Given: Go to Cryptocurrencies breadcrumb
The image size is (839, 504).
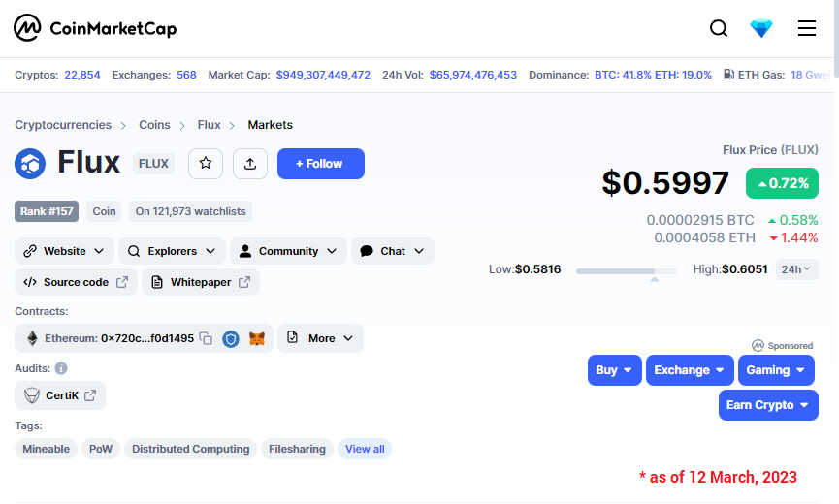Looking at the screenshot, I should pyautogui.click(x=63, y=124).
